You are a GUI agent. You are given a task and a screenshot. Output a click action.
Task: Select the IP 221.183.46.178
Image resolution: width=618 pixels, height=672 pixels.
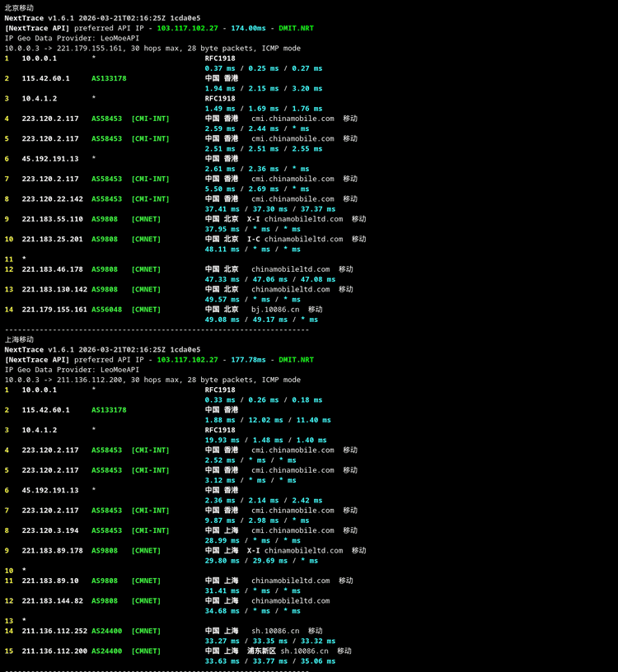click(x=52, y=269)
